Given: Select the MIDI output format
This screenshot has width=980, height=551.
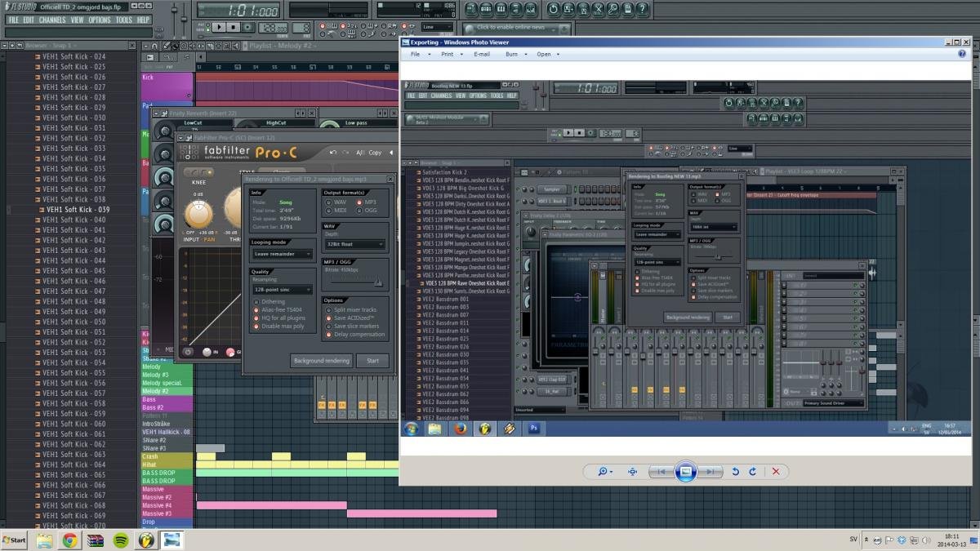Looking at the screenshot, I should pyautogui.click(x=335, y=211).
